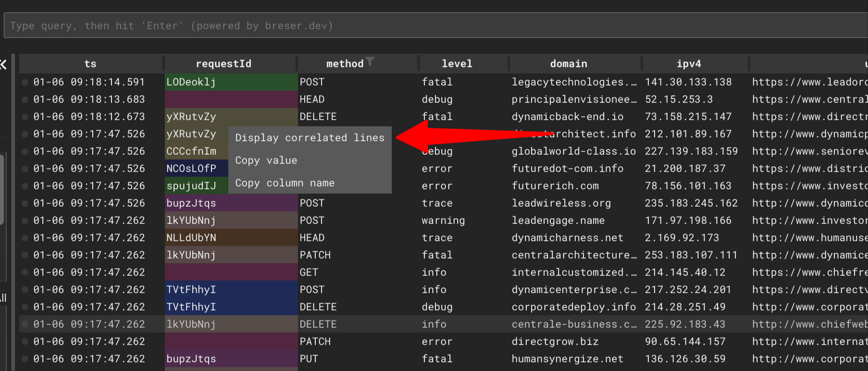Toggle the row marker on the CCCcfnIm row
Image resolution: width=868 pixels, height=371 pixels.
click(25, 151)
